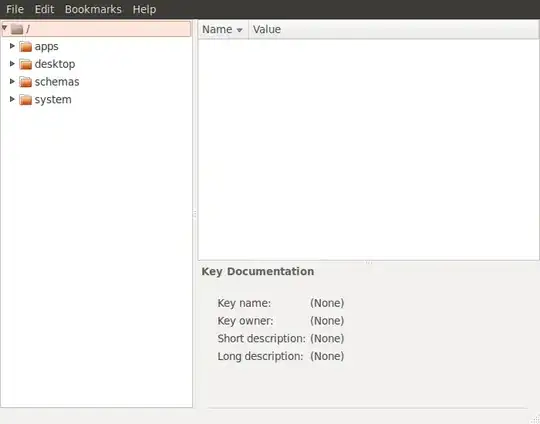Click the system folder icon
Screen dimensions: 540x424
coord(25,100)
